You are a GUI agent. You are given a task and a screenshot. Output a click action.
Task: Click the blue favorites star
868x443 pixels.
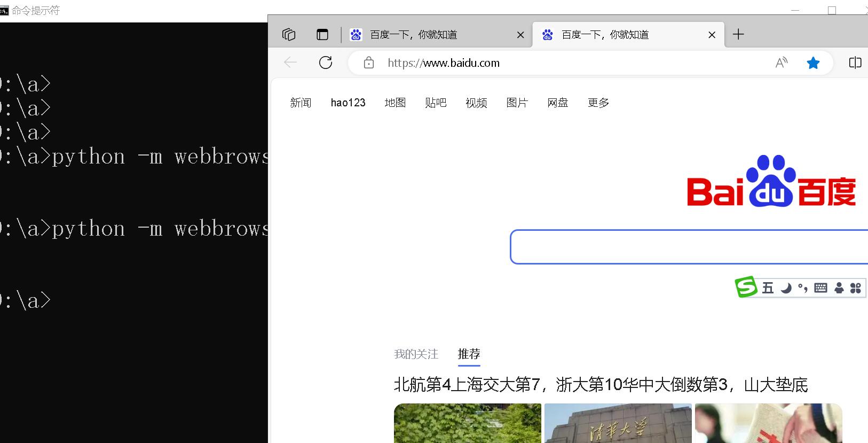coord(813,63)
